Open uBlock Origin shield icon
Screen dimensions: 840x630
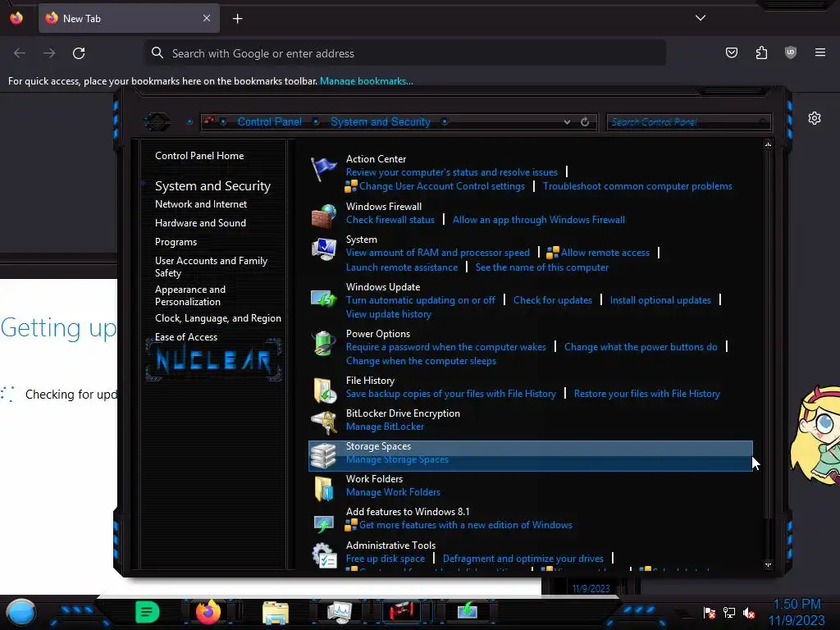click(x=791, y=52)
